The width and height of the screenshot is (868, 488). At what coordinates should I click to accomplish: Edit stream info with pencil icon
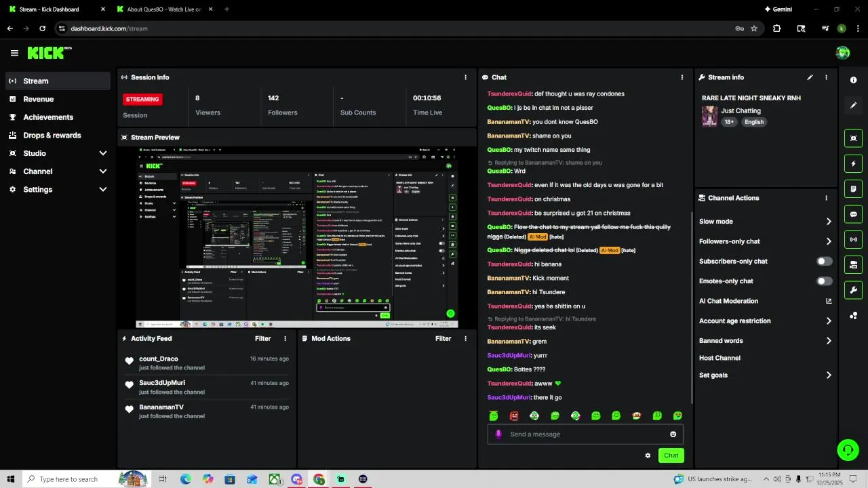[810, 78]
